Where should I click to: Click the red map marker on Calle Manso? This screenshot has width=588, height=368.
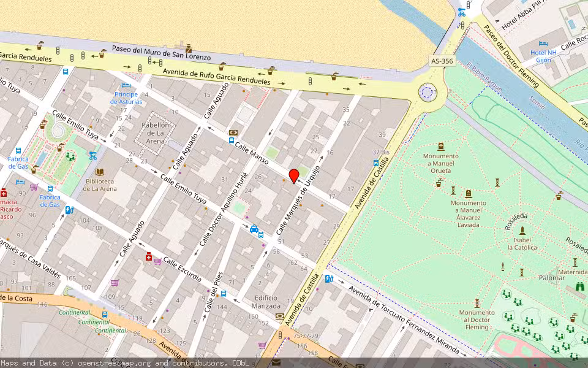click(294, 177)
